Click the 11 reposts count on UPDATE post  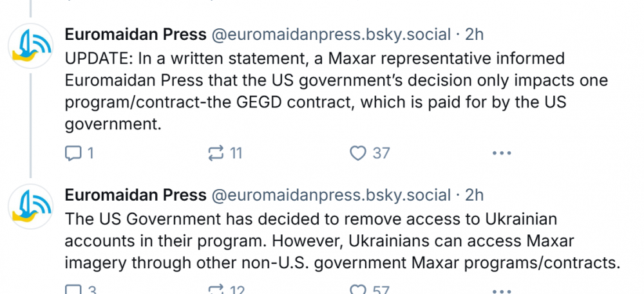pyautogui.click(x=236, y=153)
